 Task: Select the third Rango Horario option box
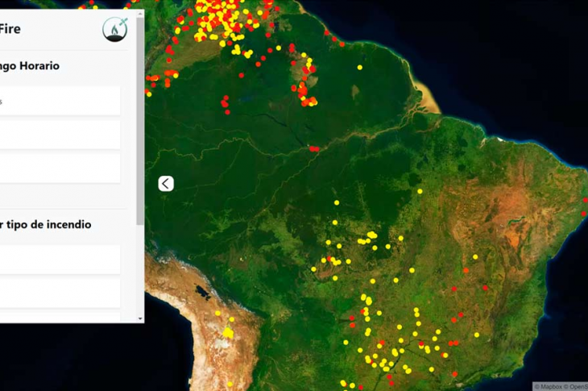coord(59,168)
